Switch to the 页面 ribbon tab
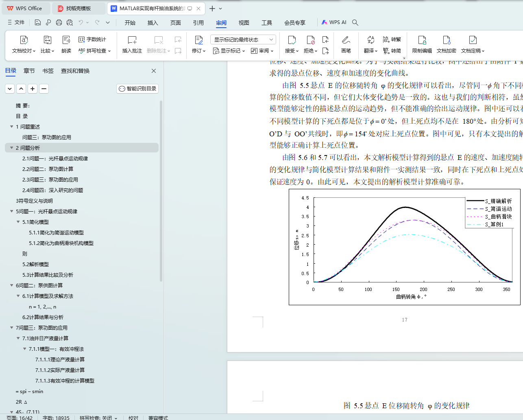 click(x=176, y=23)
